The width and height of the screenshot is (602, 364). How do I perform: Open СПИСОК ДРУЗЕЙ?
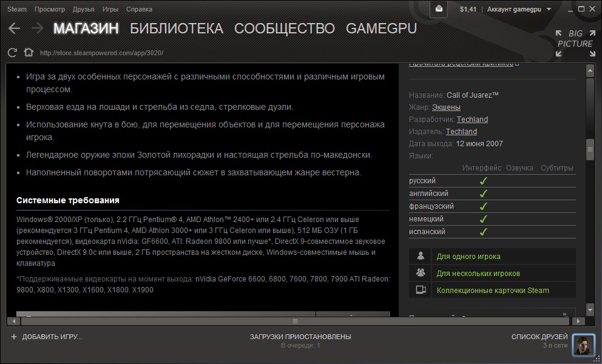click(539, 337)
